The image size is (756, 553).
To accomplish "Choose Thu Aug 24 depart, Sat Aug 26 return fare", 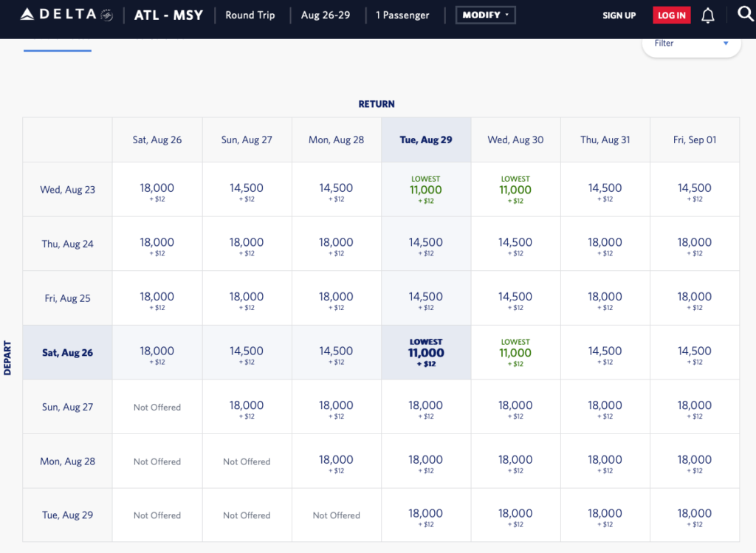I will pos(157,244).
